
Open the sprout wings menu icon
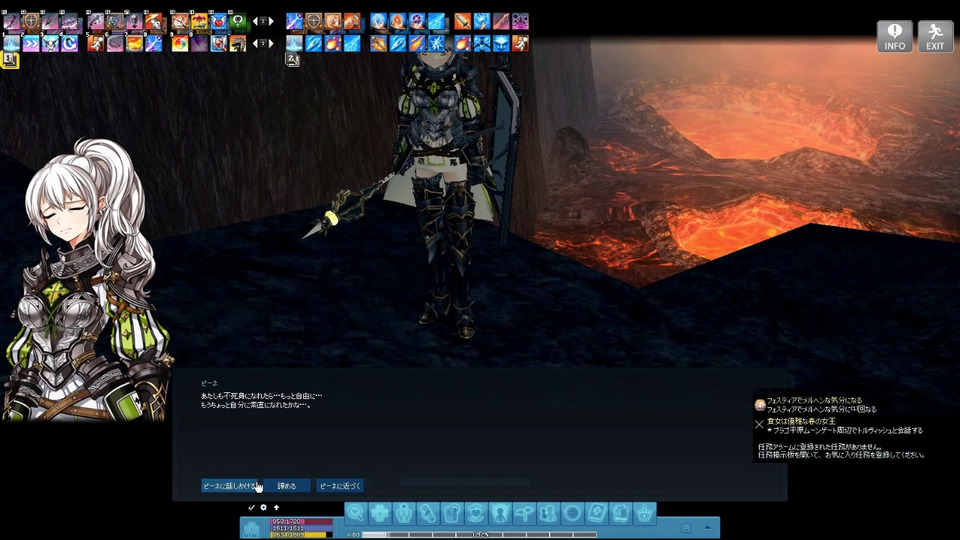[x=524, y=513]
